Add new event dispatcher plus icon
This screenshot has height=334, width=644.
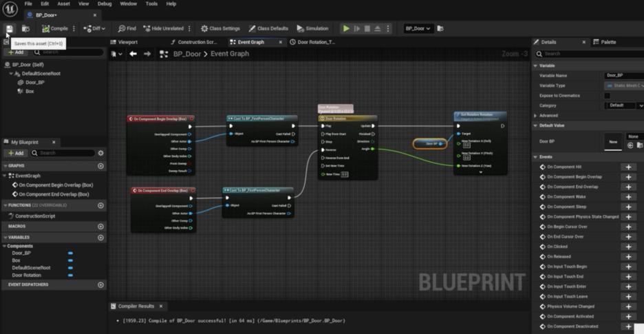[x=100, y=284]
